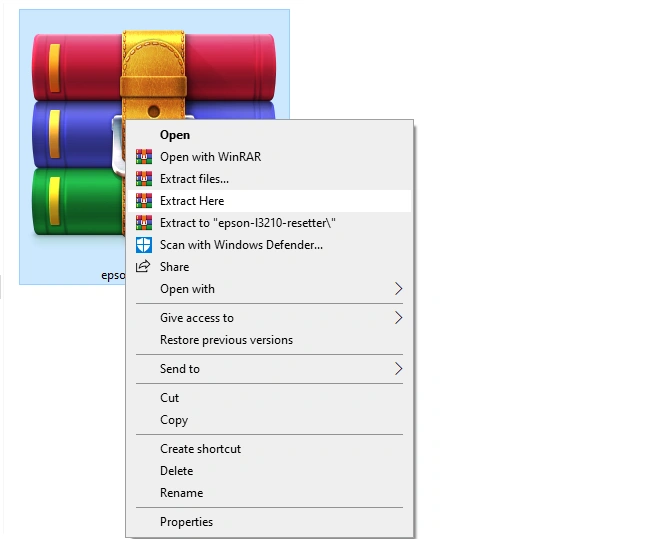Open the Open with submenu

coord(269,289)
